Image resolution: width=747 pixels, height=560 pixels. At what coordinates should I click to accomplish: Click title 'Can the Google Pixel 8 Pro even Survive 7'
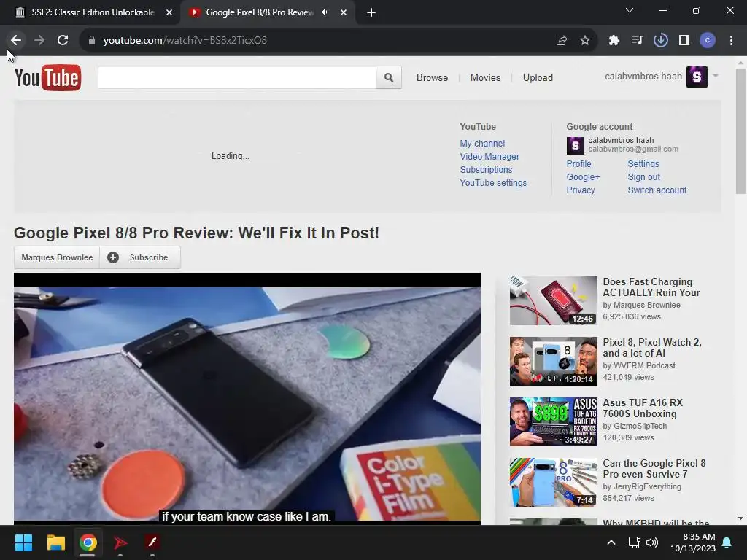click(x=654, y=469)
